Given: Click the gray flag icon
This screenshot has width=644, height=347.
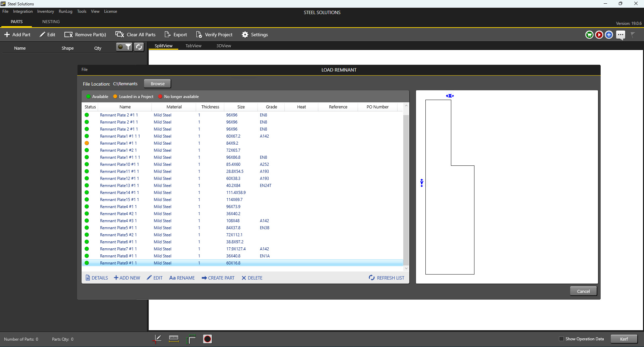Looking at the screenshot, I should (x=633, y=35).
